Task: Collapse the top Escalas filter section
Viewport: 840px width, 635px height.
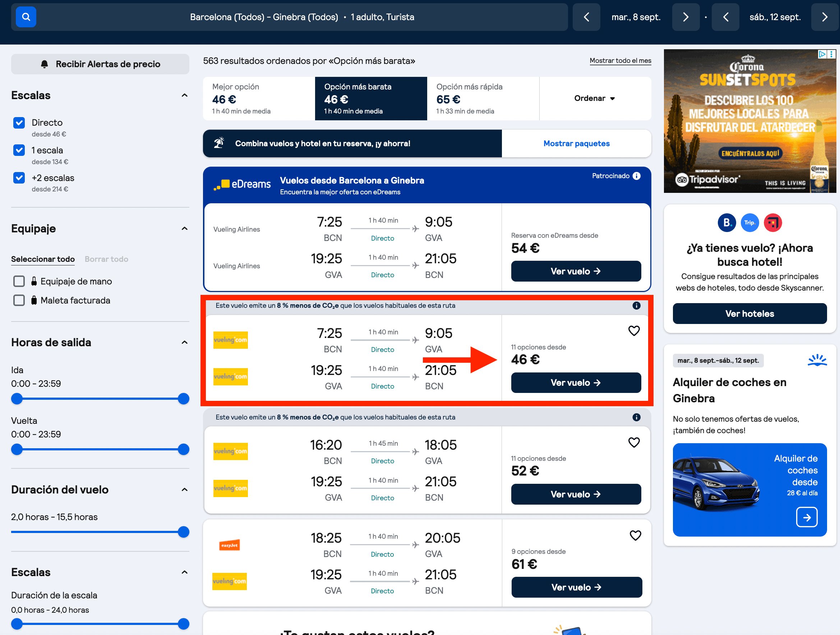Action: [185, 95]
